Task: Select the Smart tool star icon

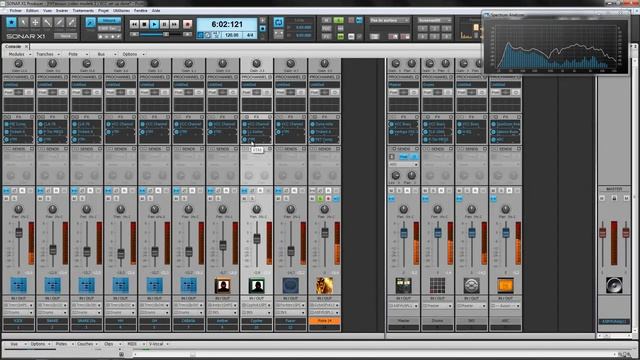Action: pos(11,22)
